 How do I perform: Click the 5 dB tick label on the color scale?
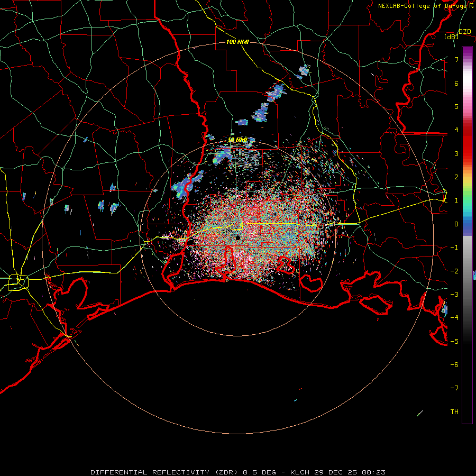click(x=456, y=106)
